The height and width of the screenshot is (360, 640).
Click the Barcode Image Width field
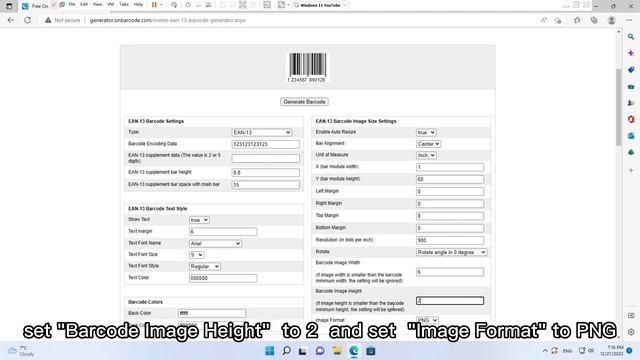tap(450, 272)
